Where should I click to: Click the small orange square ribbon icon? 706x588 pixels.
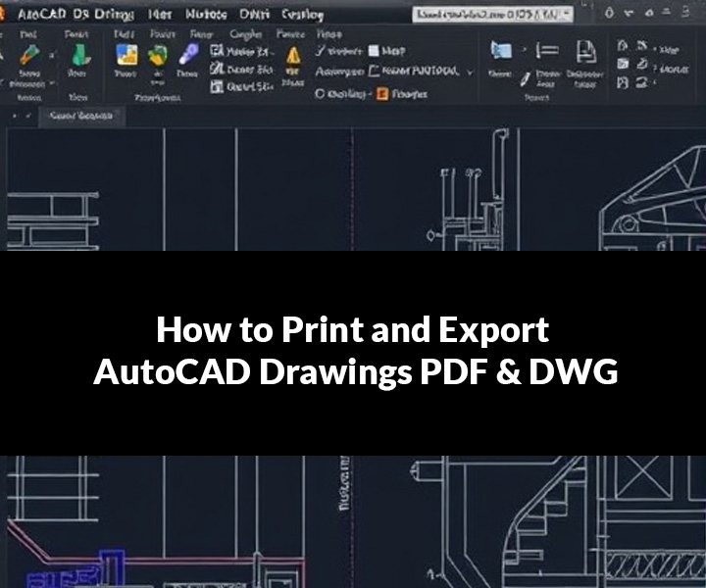[381, 94]
